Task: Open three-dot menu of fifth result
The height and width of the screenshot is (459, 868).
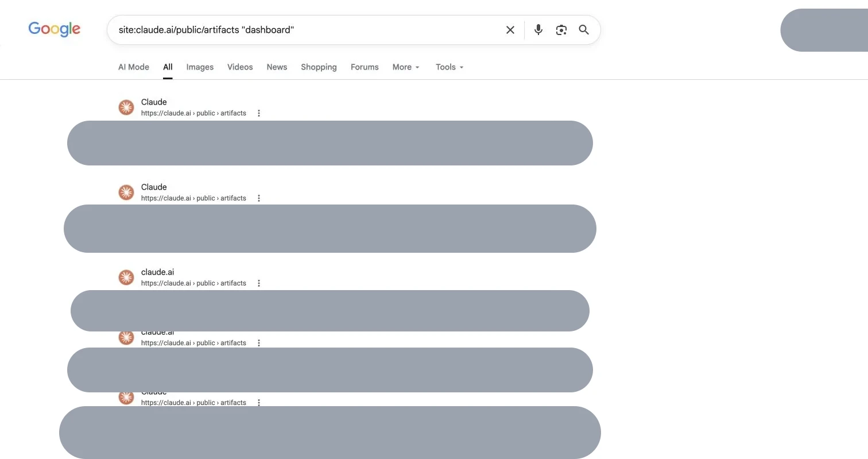Action: pos(259,402)
